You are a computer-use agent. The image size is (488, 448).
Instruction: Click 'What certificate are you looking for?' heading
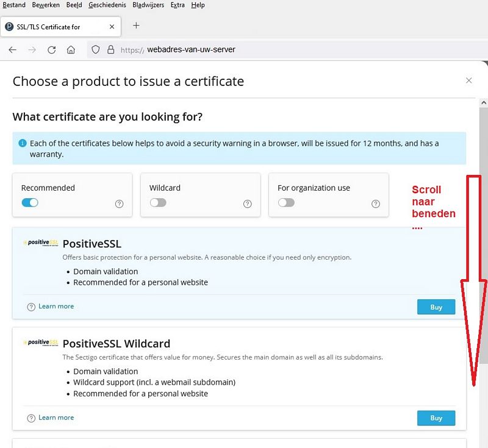coord(107,117)
